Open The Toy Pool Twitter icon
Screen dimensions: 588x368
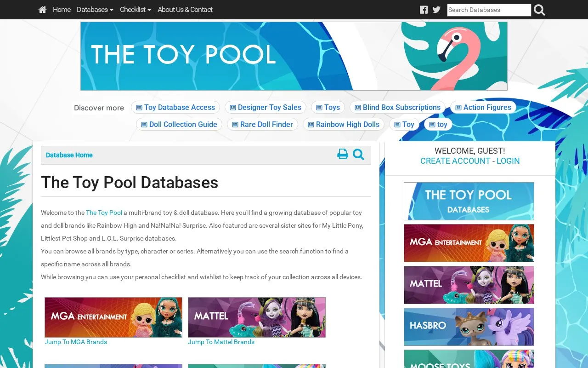click(x=436, y=10)
